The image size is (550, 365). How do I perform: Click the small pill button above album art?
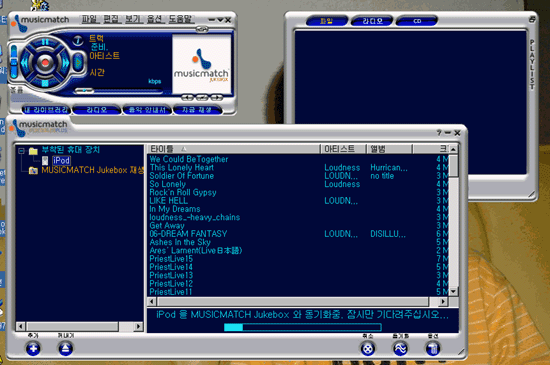(202, 30)
